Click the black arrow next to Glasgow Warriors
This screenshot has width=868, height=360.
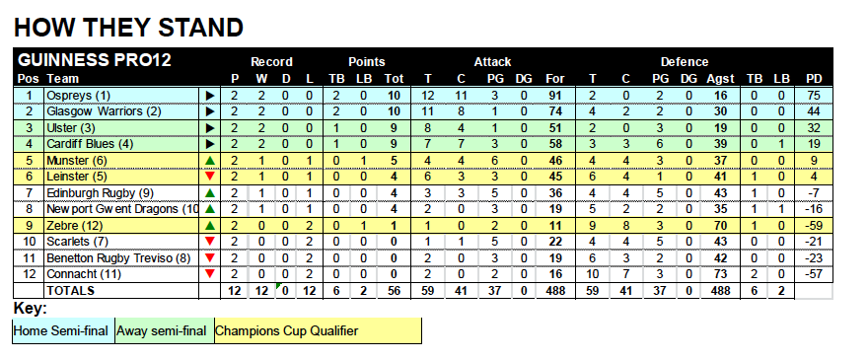[x=209, y=111]
